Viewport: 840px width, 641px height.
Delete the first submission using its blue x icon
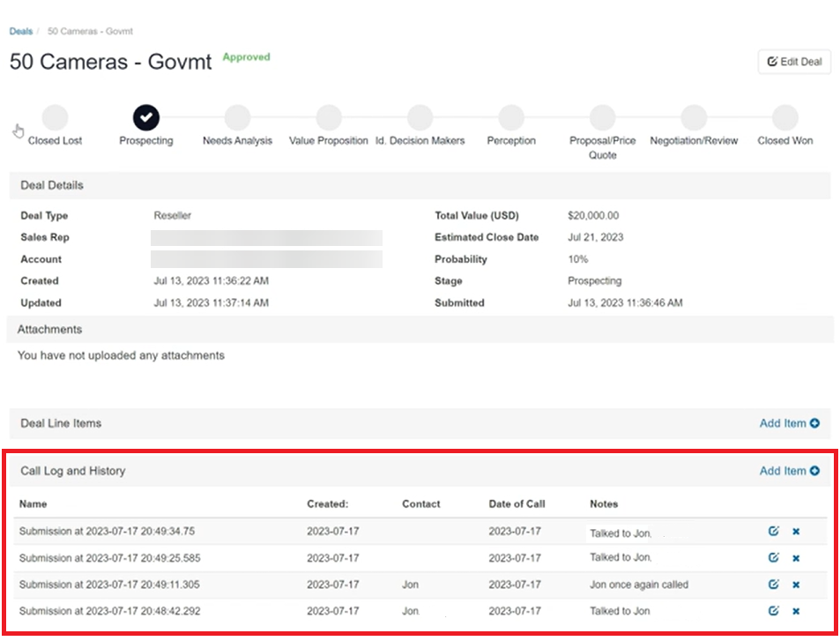click(x=798, y=532)
